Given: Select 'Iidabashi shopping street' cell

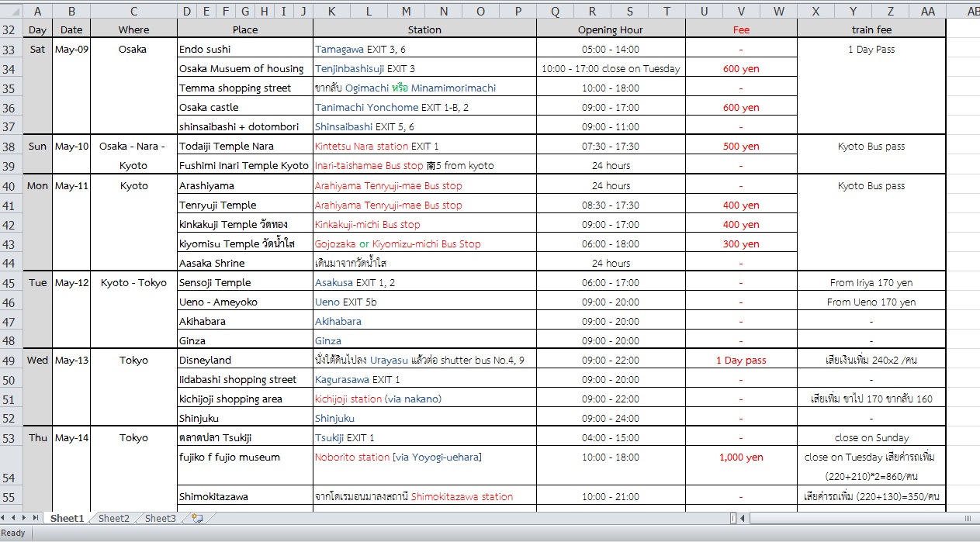Looking at the screenshot, I should tap(245, 379).
